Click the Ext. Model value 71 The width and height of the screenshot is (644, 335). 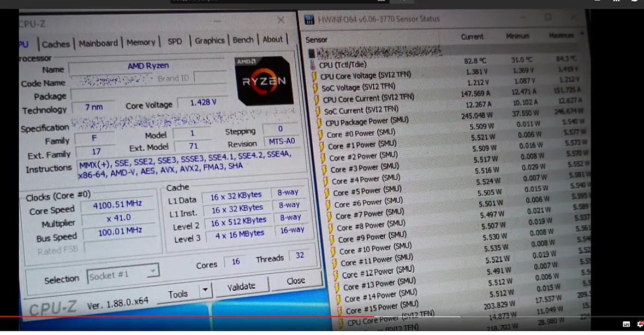click(x=193, y=146)
